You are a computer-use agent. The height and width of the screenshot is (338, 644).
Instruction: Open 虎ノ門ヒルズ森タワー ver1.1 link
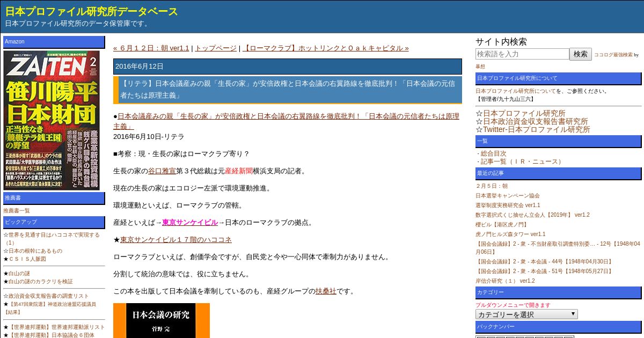click(510, 234)
